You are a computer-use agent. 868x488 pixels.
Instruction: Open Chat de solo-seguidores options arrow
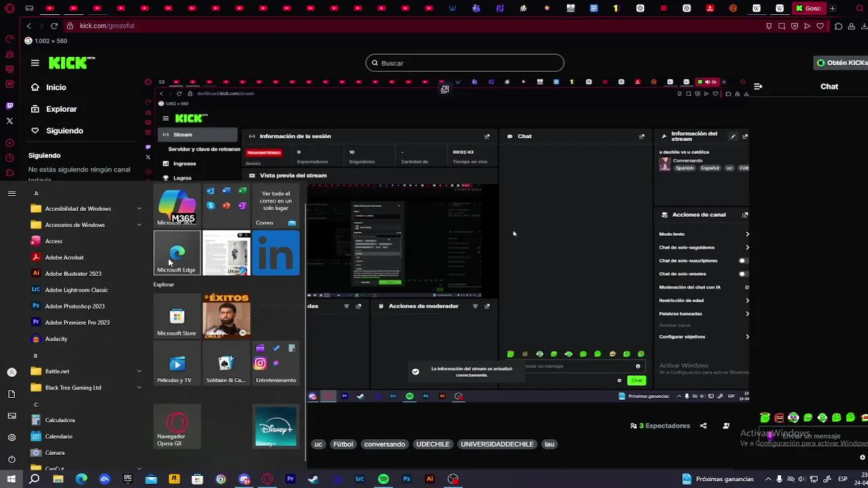747,247
